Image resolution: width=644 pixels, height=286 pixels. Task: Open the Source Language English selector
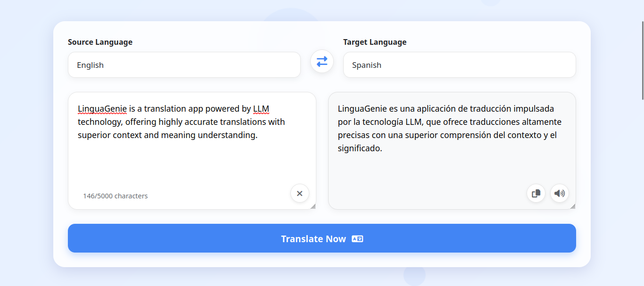(x=184, y=65)
